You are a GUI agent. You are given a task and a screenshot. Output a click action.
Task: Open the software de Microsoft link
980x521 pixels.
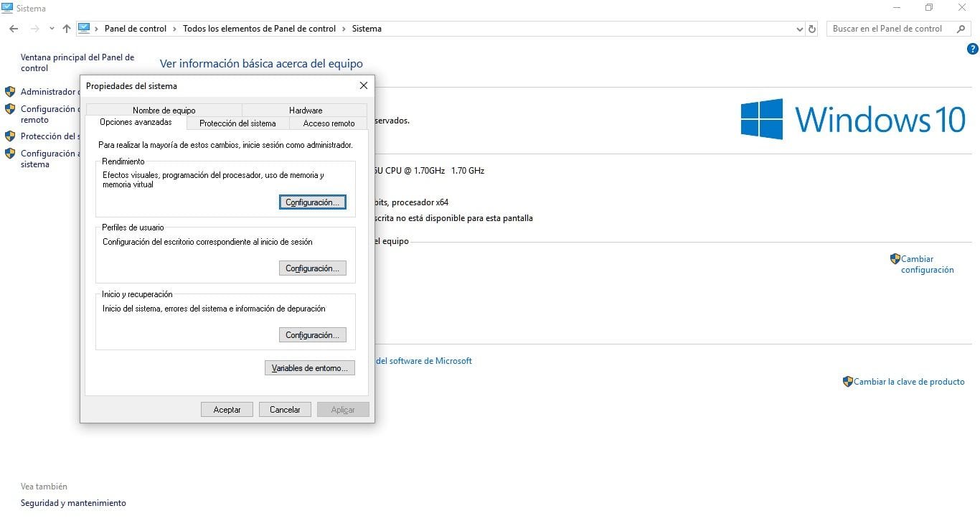(424, 361)
